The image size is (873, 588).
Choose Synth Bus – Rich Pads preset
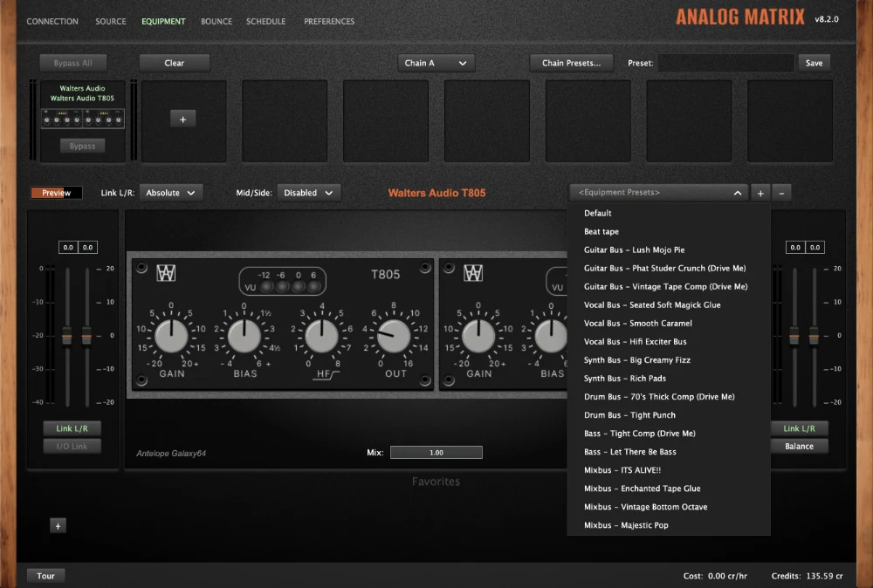[669, 379]
